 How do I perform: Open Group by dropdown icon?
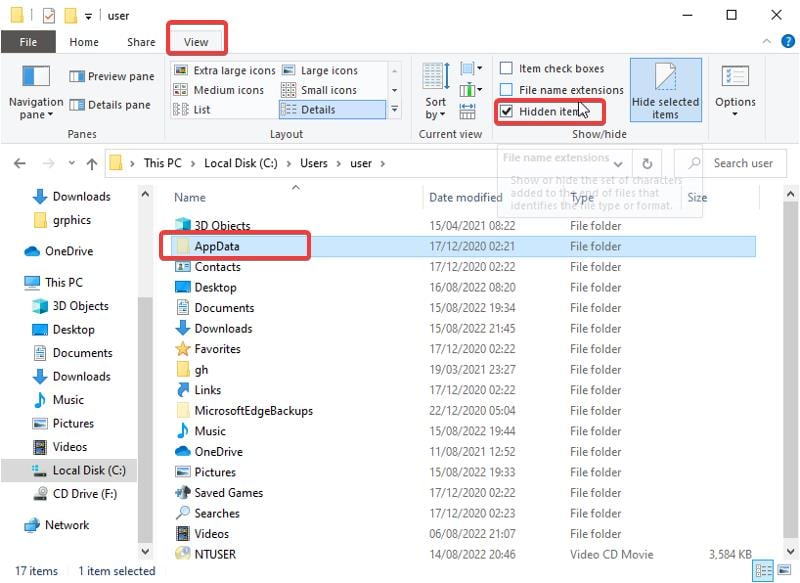point(470,68)
